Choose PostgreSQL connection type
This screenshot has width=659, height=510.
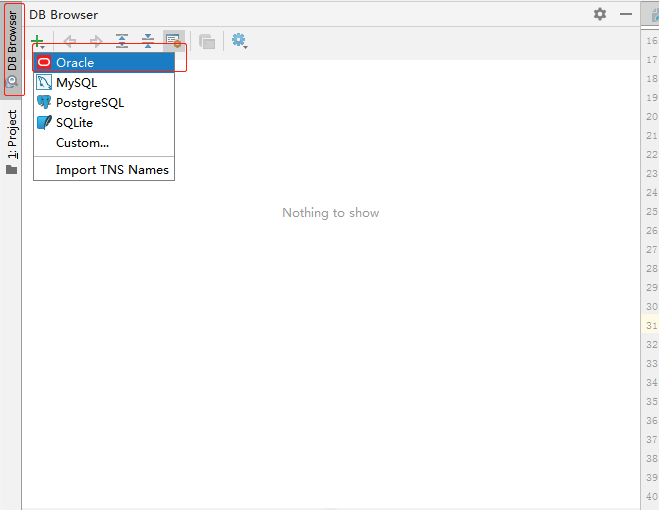(x=104, y=103)
